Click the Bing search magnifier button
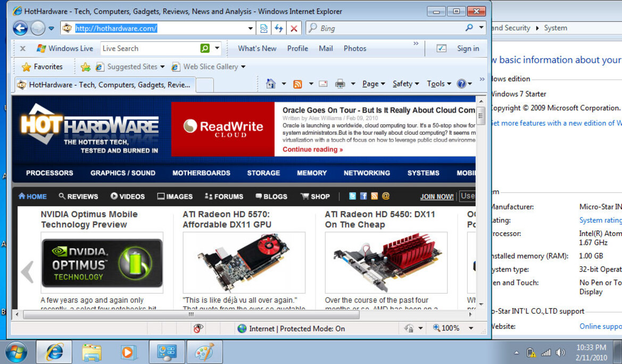This screenshot has height=364, width=622. click(x=469, y=28)
